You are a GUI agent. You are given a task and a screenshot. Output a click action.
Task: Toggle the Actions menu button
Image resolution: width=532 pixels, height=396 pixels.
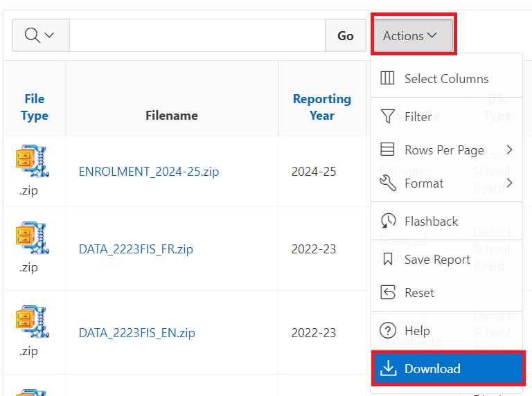(412, 36)
